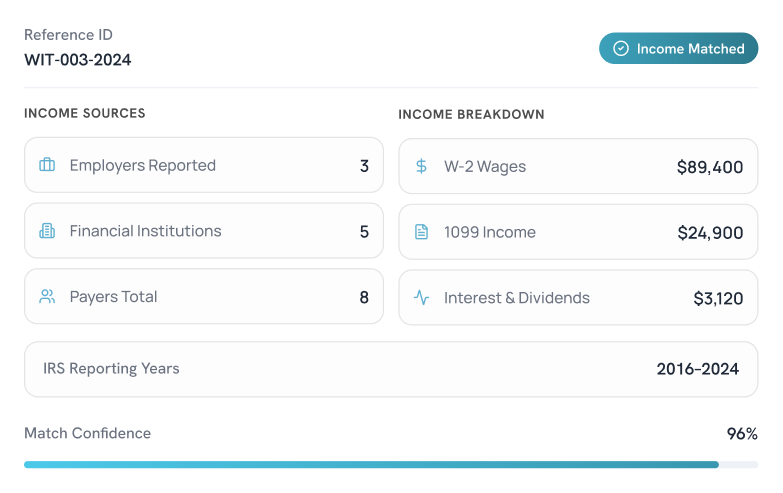783x493 pixels.
Task: Click the 96% confidence value
Action: (742, 434)
